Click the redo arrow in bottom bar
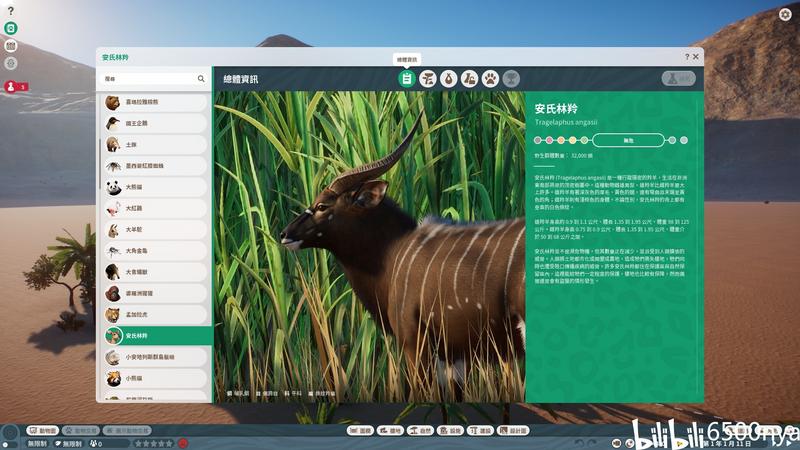Viewport: 800px width, 450px height. tap(592, 443)
